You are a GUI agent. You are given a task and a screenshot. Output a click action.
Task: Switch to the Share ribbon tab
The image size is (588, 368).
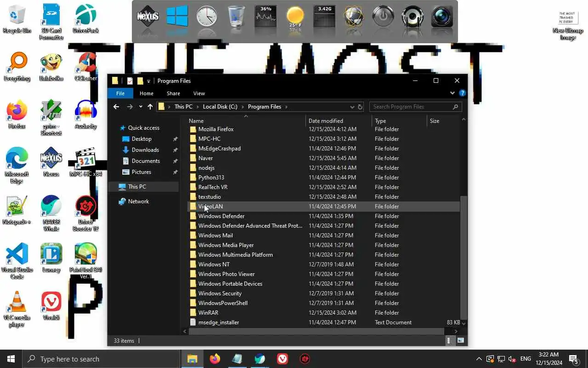[x=173, y=93]
